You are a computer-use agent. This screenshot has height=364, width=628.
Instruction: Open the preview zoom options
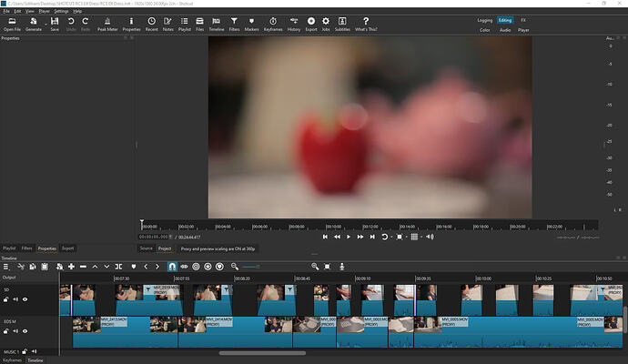(x=406, y=238)
